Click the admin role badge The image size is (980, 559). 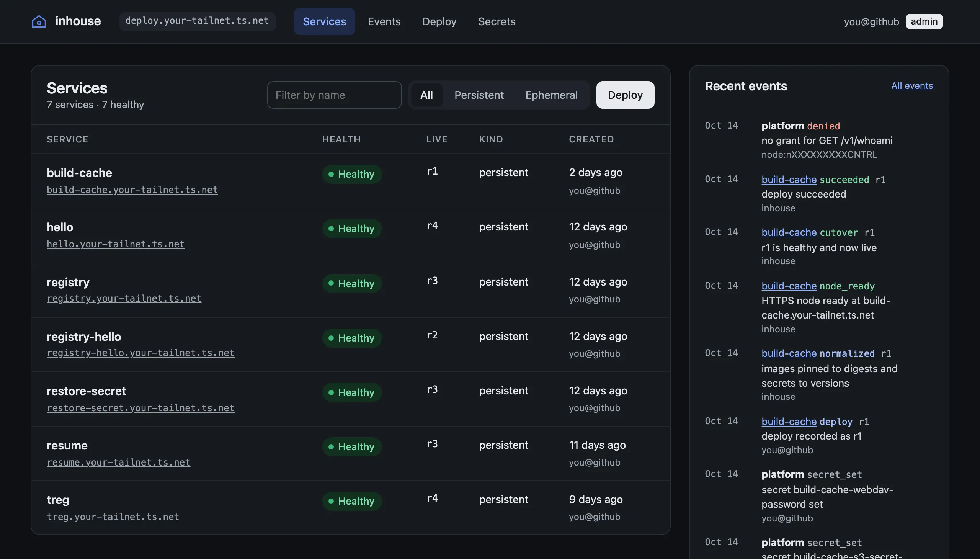[x=924, y=21]
